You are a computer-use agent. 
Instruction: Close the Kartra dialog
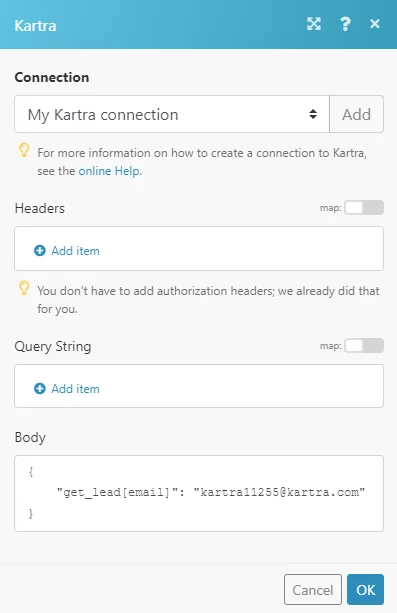tap(375, 24)
